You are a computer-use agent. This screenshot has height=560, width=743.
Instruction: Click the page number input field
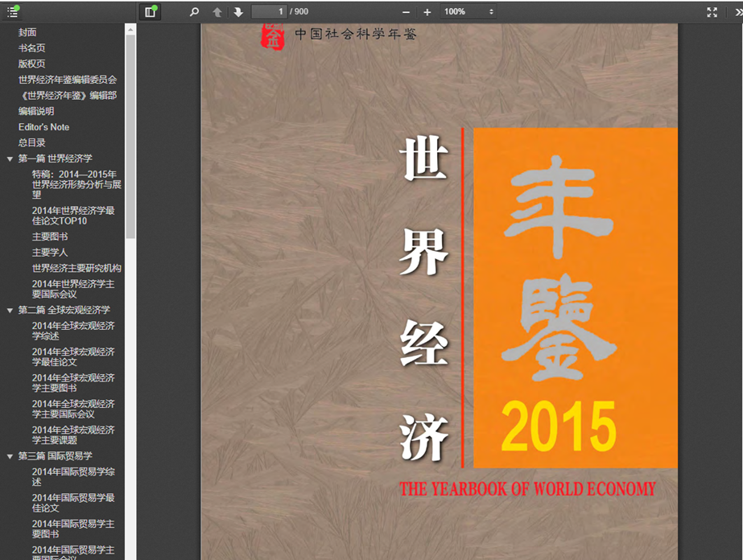coord(269,11)
